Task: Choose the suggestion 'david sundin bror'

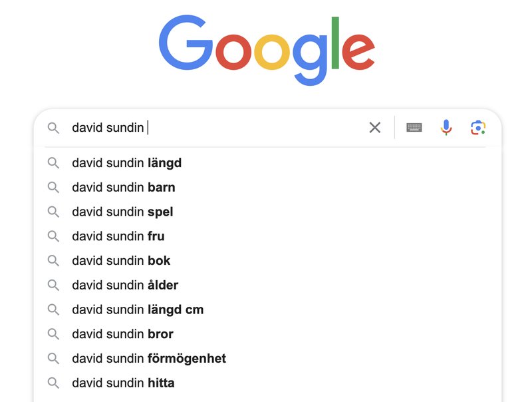Action: click(267, 334)
